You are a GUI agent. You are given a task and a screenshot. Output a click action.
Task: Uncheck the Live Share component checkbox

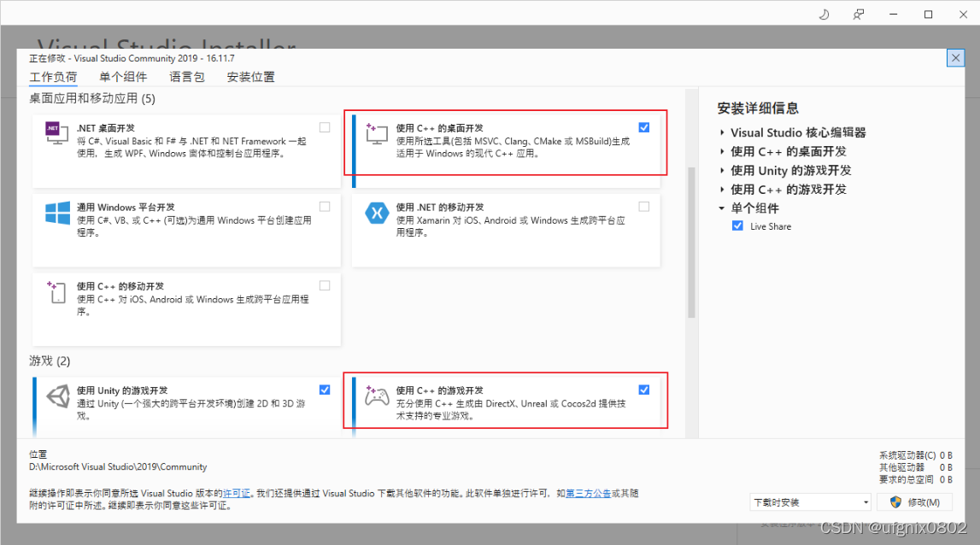738,226
